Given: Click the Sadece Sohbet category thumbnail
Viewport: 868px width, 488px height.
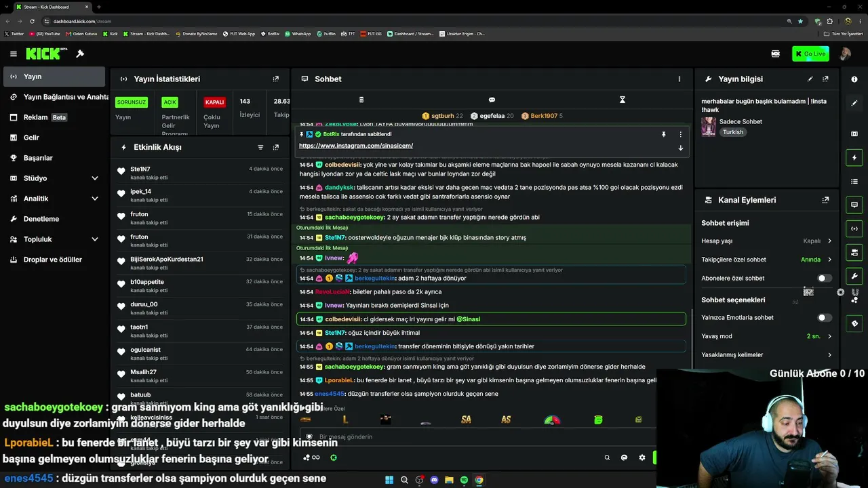Looking at the screenshot, I should 709,127.
